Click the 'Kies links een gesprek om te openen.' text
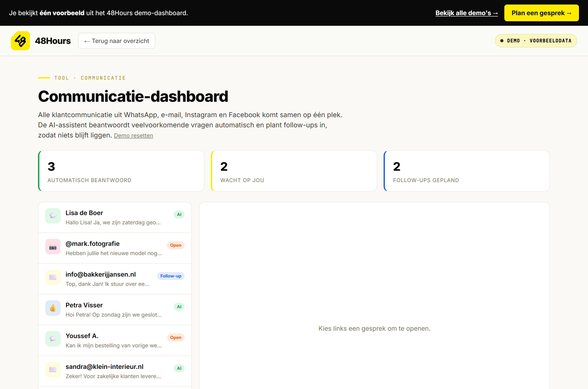This screenshot has height=389, width=588. 374,328
